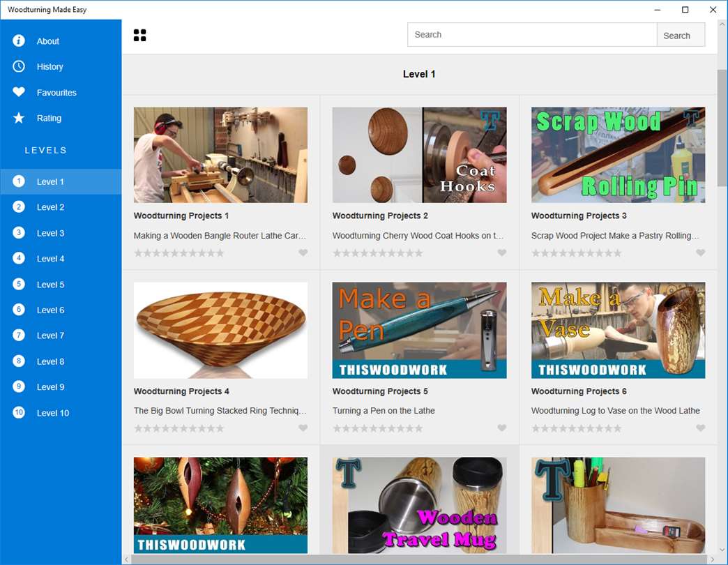This screenshot has height=565, width=728.
Task: Click the Favourites heart icon in sidebar
Action: click(19, 92)
